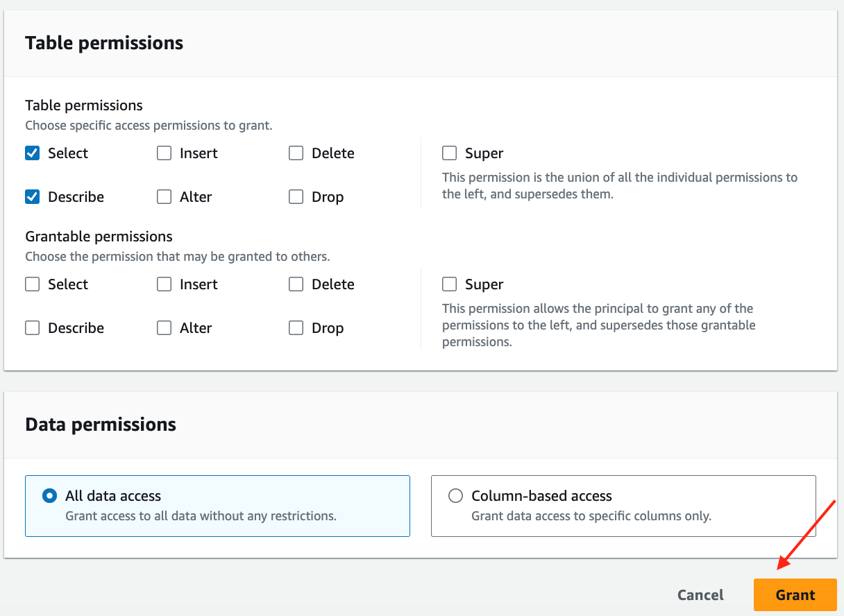Enable the Alter table permission
This screenshot has width=844, height=616.
(164, 197)
